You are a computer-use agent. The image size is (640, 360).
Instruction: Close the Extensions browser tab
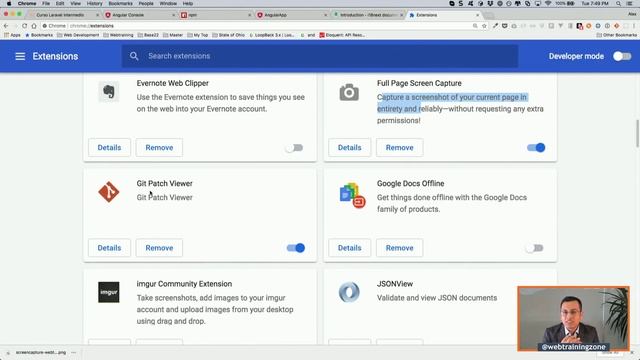point(477,15)
